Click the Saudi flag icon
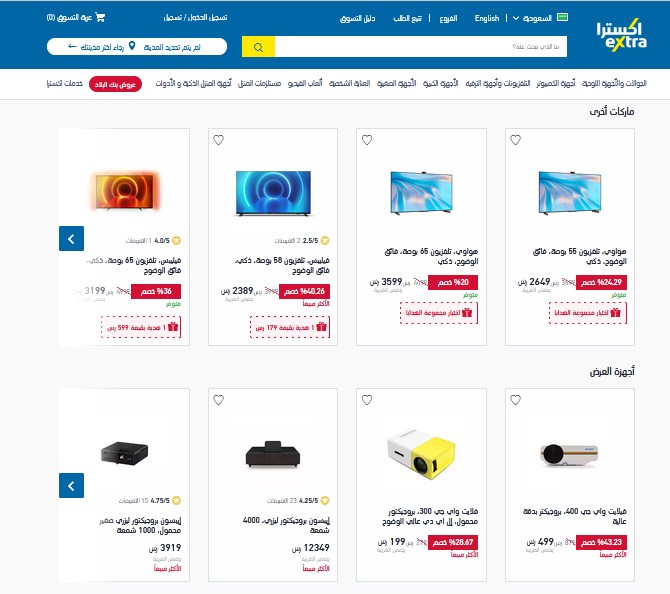 pyautogui.click(x=562, y=18)
